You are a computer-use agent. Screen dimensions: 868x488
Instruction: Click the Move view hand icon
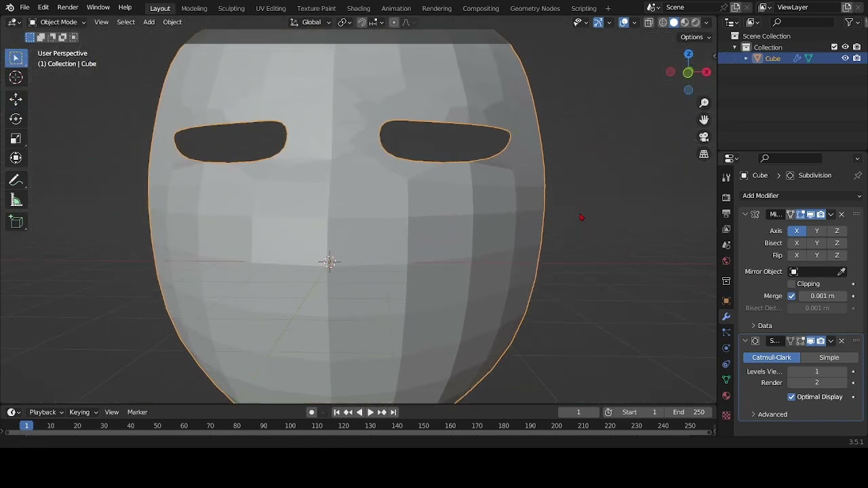coord(704,120)
